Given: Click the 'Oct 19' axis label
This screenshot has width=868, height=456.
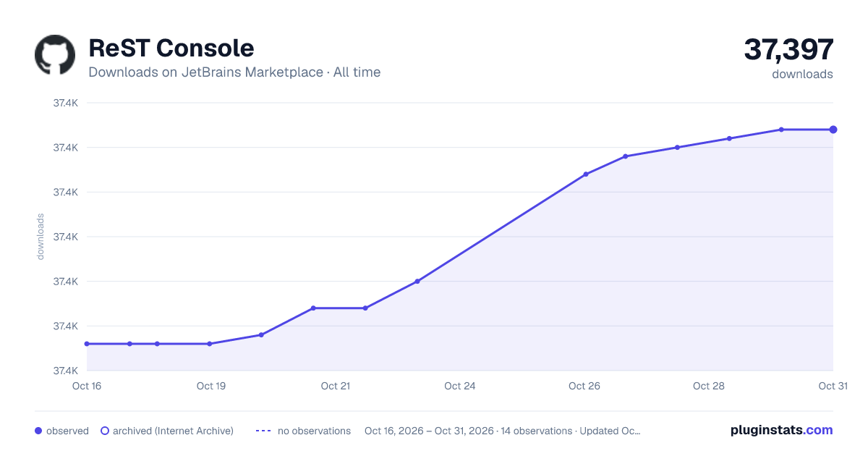Looking at the screenshot, I should [211, 386].
